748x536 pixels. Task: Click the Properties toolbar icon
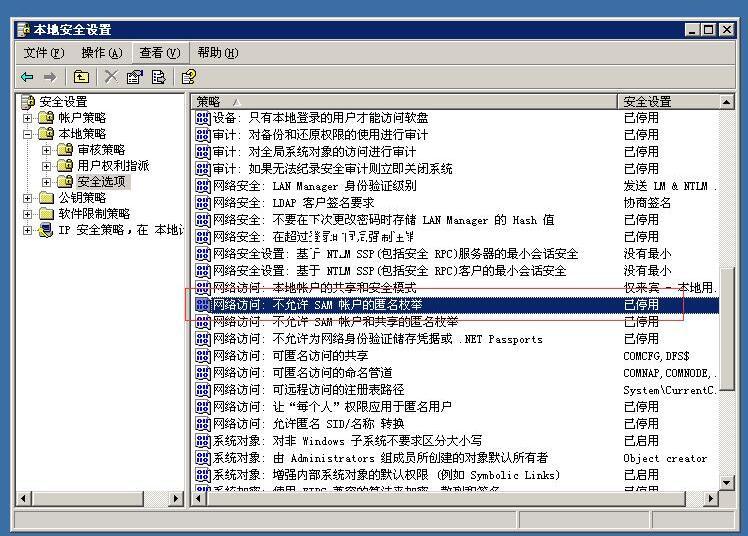(135, 77)
